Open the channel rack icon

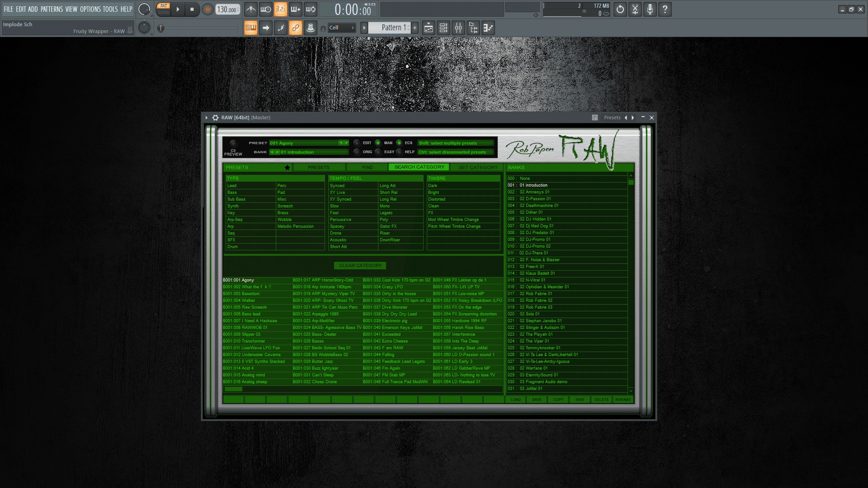point(443,28)
